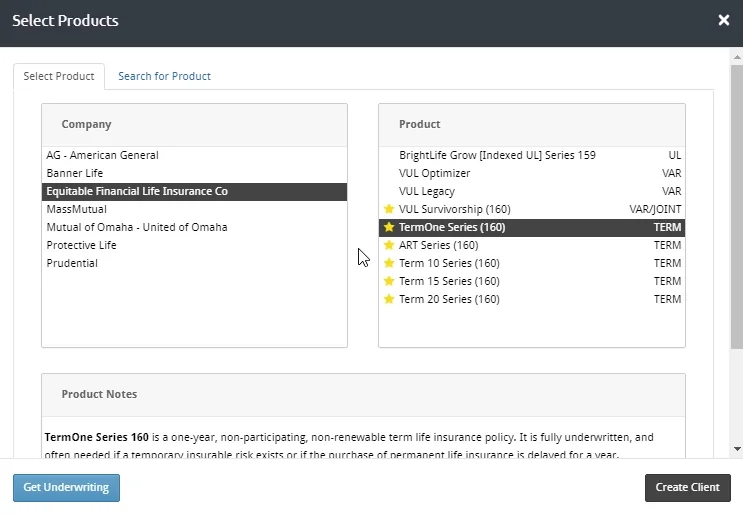
Task: Select VUL Optimizer product
Action: tap(532, 173)
